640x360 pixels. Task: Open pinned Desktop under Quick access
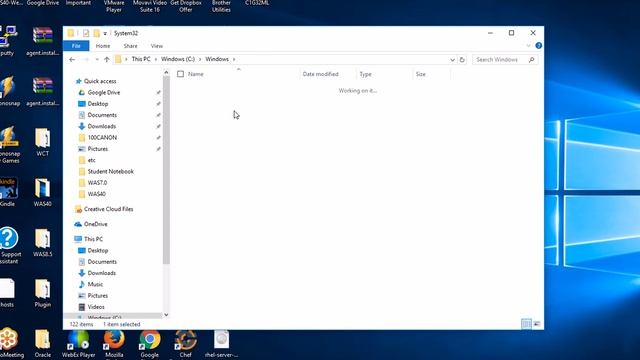(x=98, y=104)
